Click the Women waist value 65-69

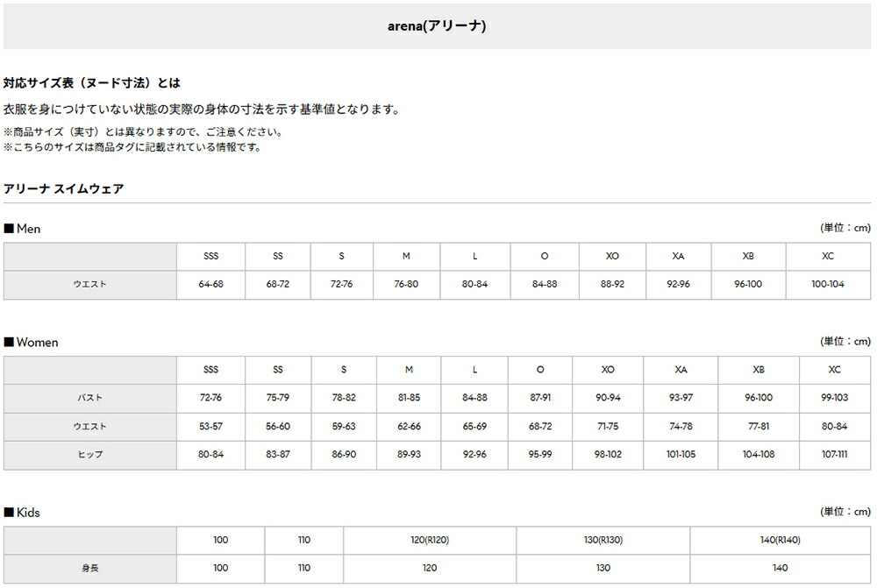(x=474, y=427)
